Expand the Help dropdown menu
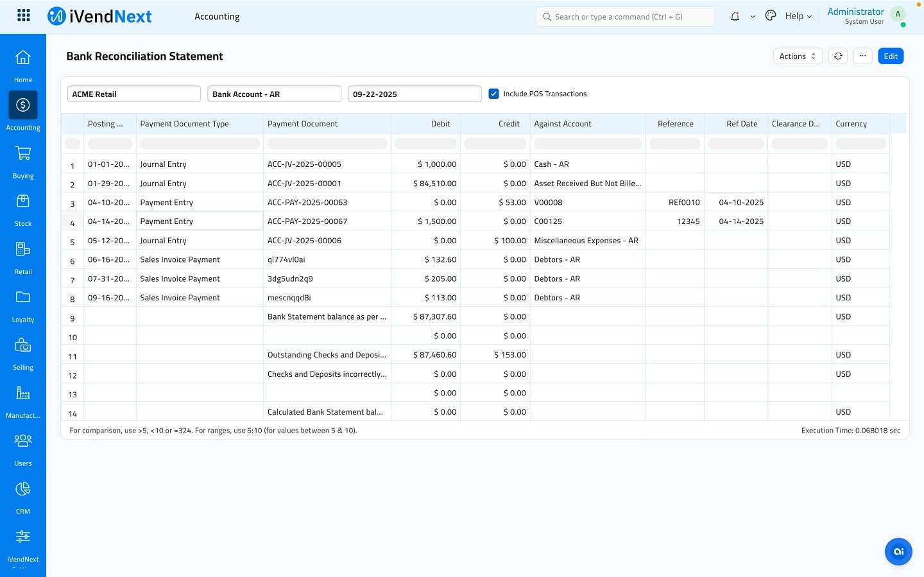The height and width of the screenshot is (577, 924). coord(798,16)
